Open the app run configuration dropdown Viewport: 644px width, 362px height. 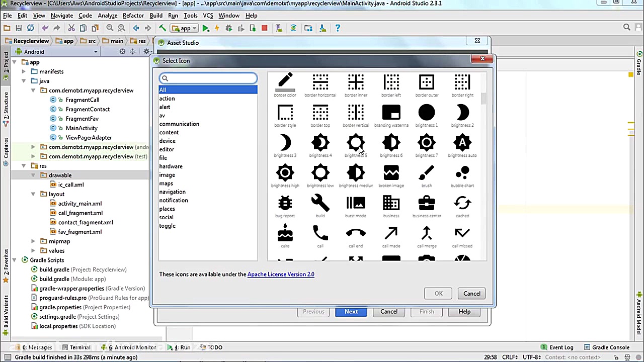[x=184, y=28]
